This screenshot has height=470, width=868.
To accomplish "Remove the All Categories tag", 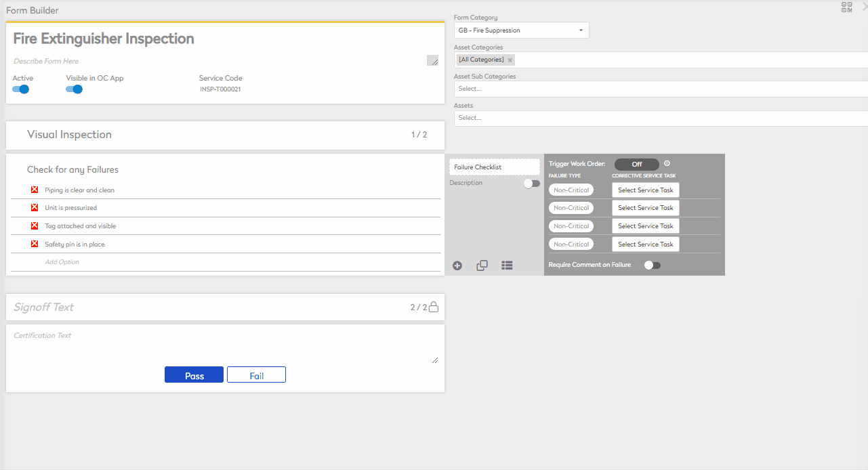I will click(510, 60).
